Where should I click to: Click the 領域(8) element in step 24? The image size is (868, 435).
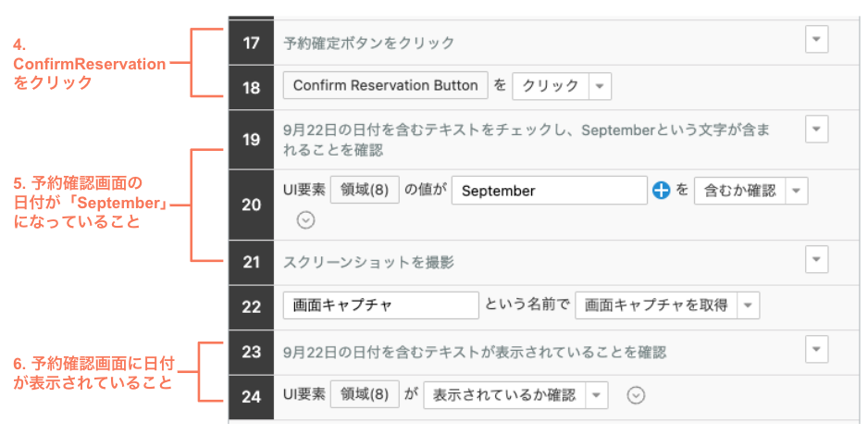point(365,395)
